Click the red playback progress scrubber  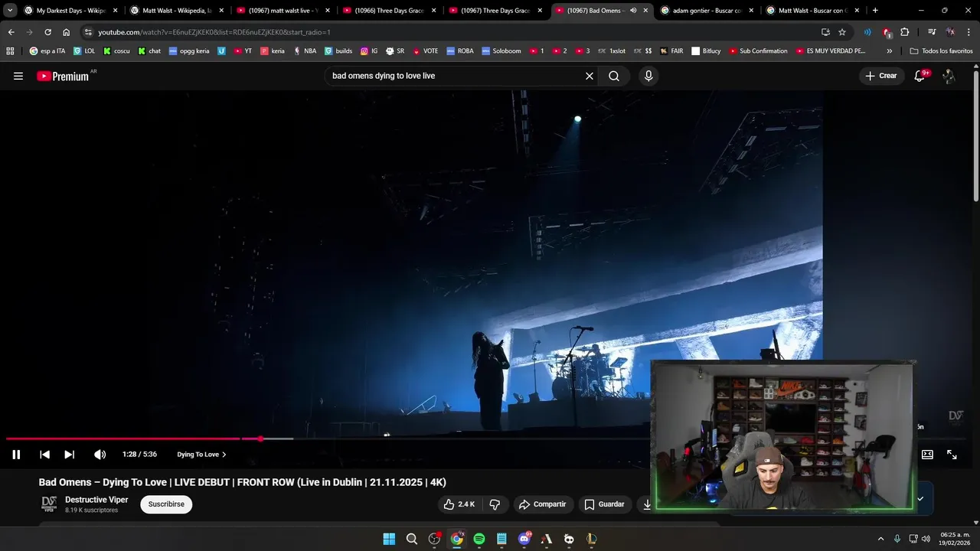(260, 439)
